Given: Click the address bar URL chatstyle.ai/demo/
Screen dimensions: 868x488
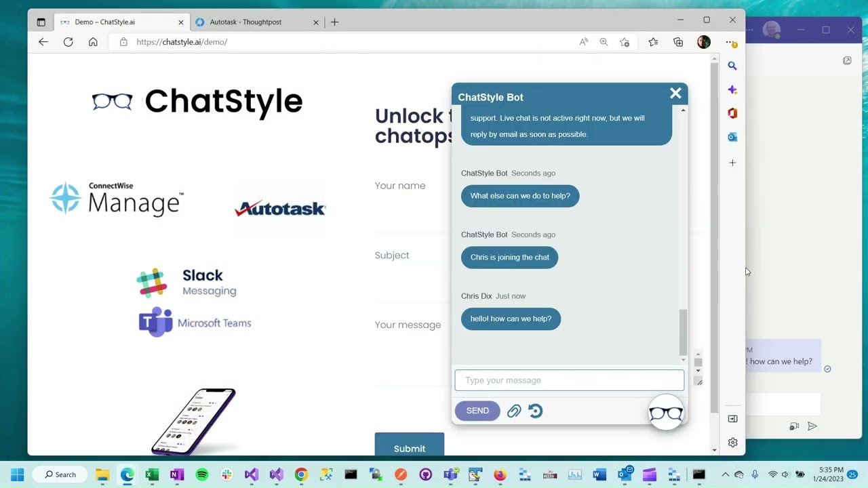Looking at the screenshot, I should click(182, 42).
